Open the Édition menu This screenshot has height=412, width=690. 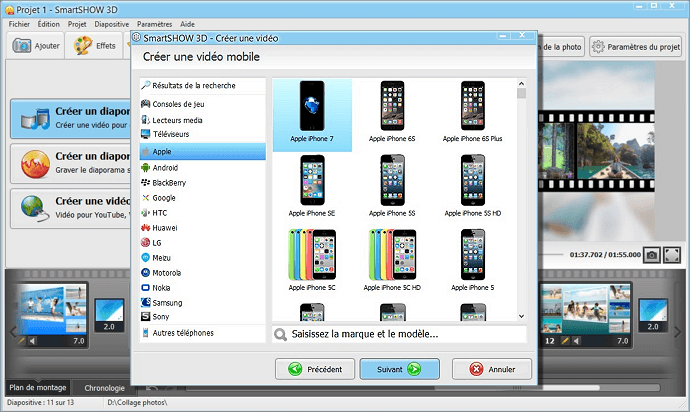48,24
